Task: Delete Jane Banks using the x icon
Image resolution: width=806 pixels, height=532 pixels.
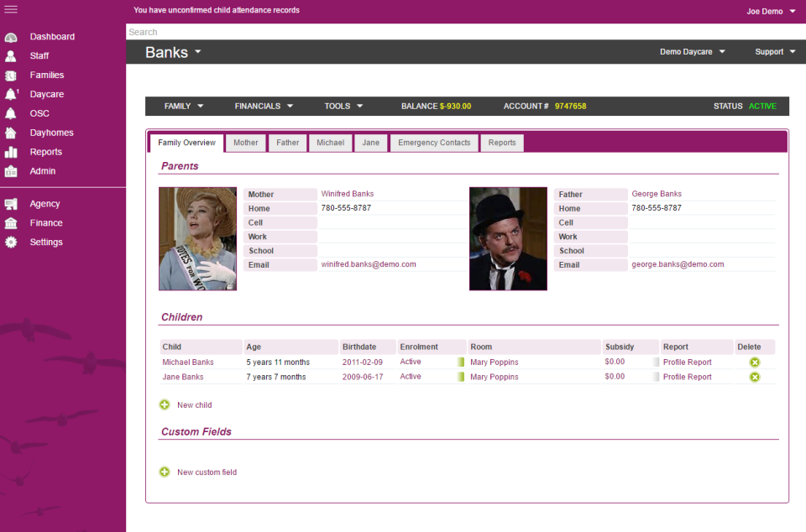Action: click(x=755, y=377)
